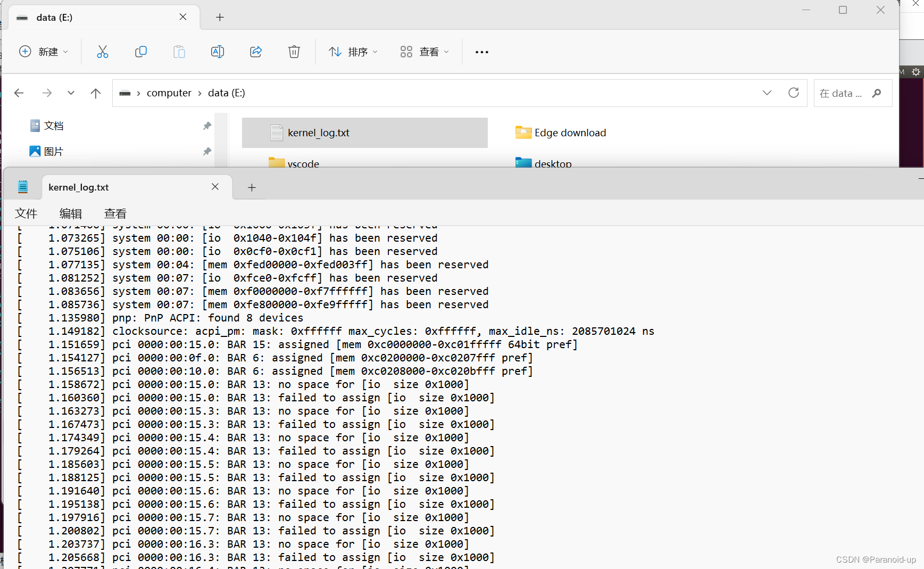The image size is (924, 569).
Task: Maximize the File Explorer window
Action: [x=843, y=10]
